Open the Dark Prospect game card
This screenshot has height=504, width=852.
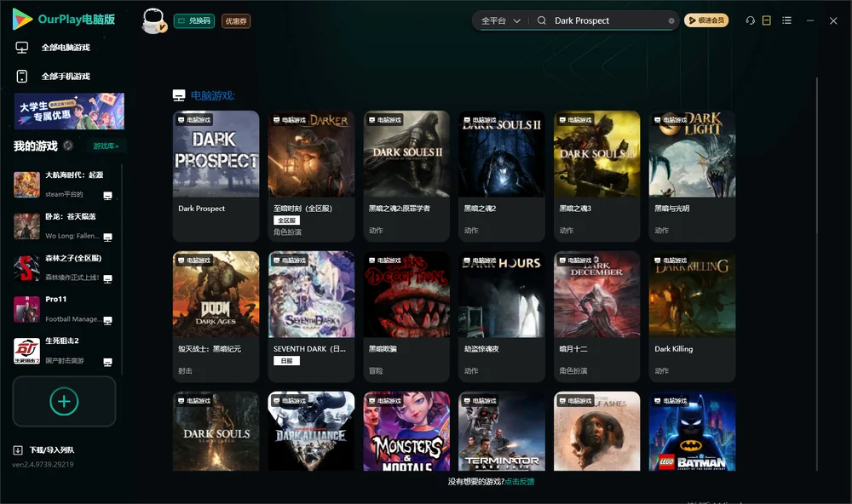(x=216, y=176)
